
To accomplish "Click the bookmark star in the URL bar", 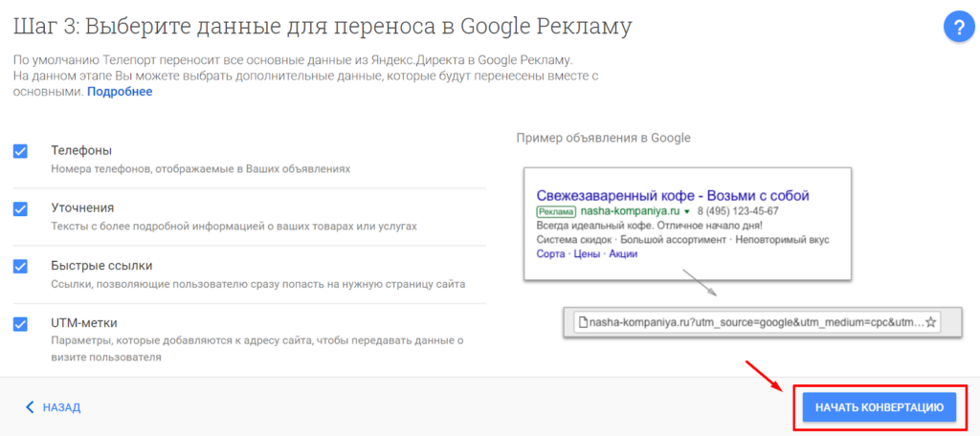I will (x=930, y=322).
